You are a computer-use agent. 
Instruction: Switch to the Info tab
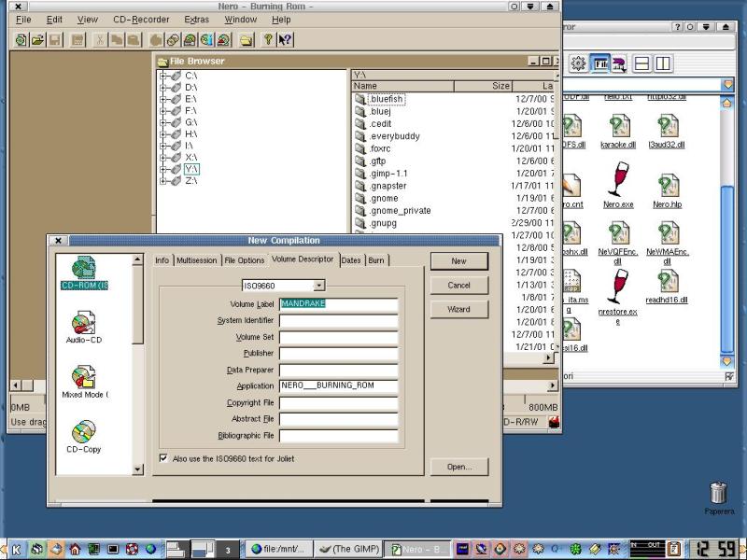coord(162,260)
